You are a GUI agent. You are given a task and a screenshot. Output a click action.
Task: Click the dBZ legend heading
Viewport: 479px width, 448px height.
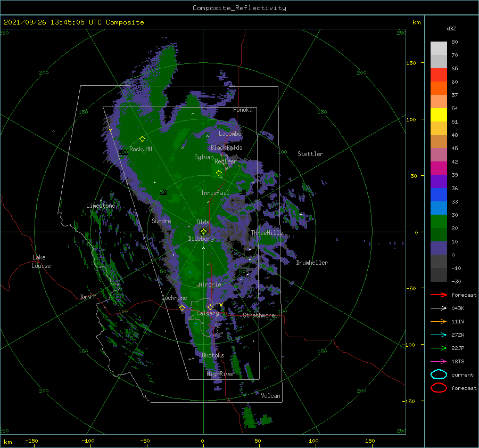tap(451, 28)
